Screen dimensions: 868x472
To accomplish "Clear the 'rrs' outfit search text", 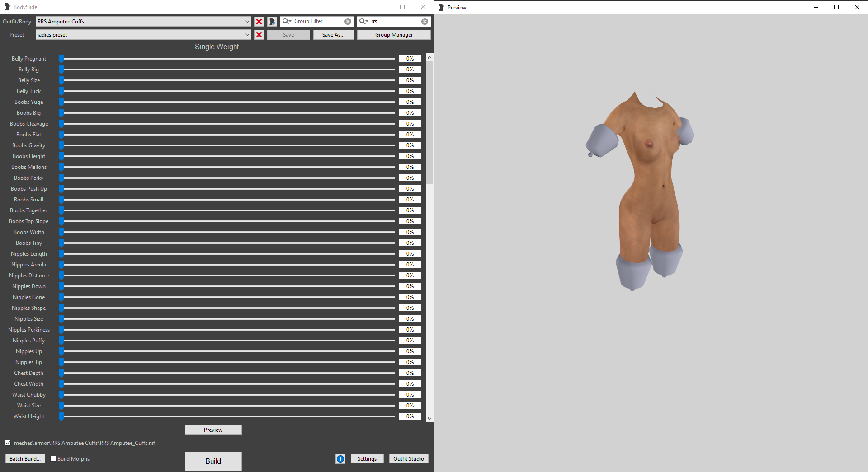I will 425,21.
